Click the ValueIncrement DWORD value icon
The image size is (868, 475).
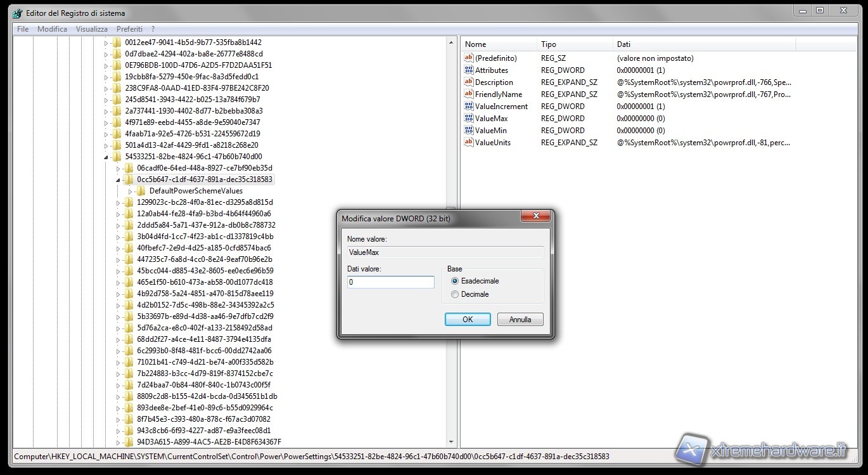tap(469, 107)
